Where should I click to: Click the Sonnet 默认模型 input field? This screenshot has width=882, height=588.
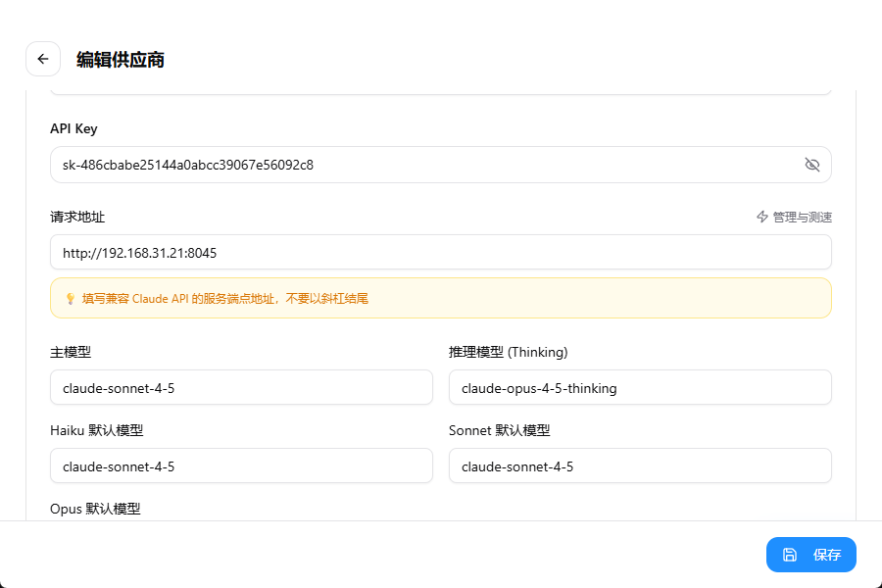[x=640, y=465]
